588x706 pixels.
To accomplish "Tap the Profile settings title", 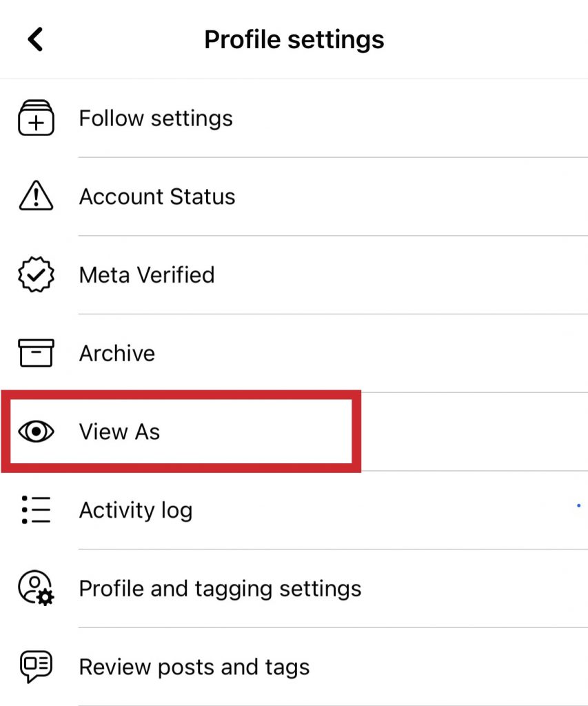I will [x=294, y=39].
